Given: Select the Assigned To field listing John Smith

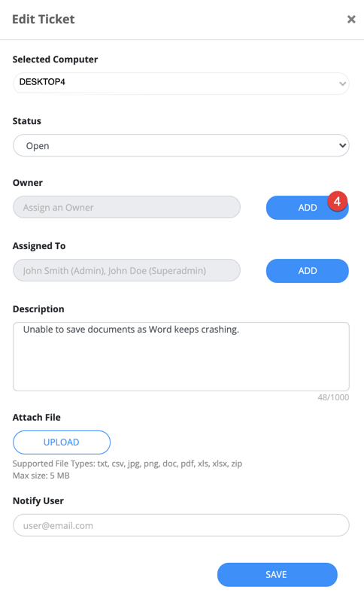Looking at the screenshot, I should pos(126,270).
